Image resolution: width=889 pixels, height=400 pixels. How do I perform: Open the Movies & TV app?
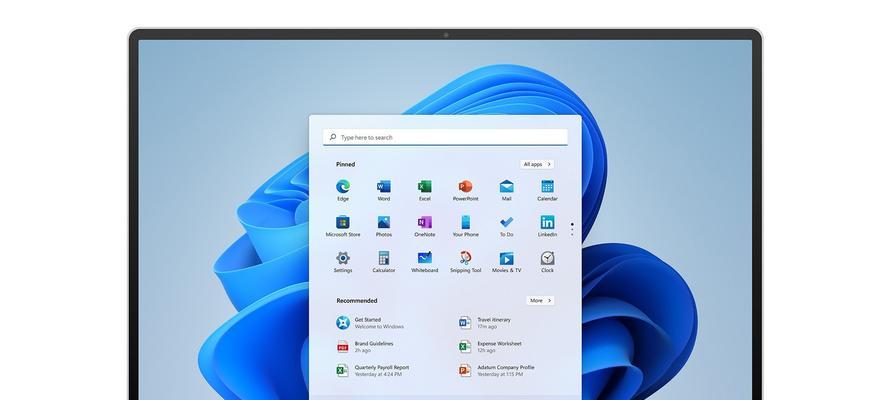506,262
